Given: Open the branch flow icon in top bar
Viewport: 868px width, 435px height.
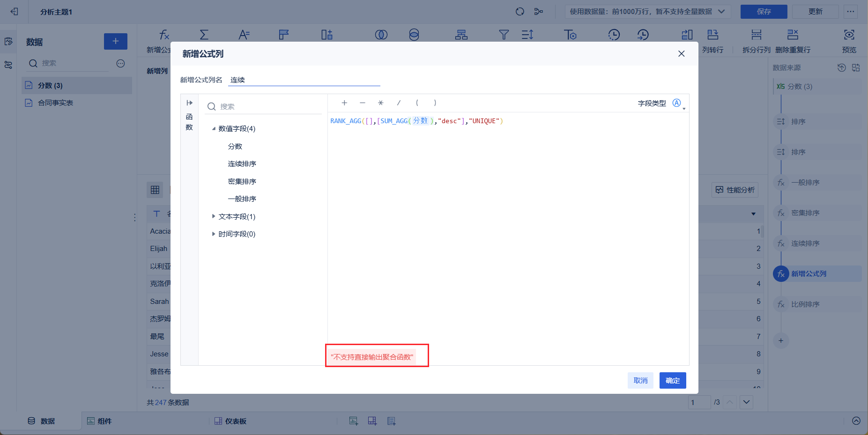Looking at the screenshot, I should click(x=539, y=11).
